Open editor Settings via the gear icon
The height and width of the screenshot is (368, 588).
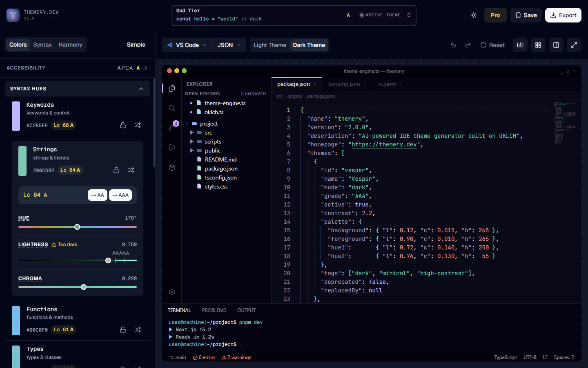(172, 292)
